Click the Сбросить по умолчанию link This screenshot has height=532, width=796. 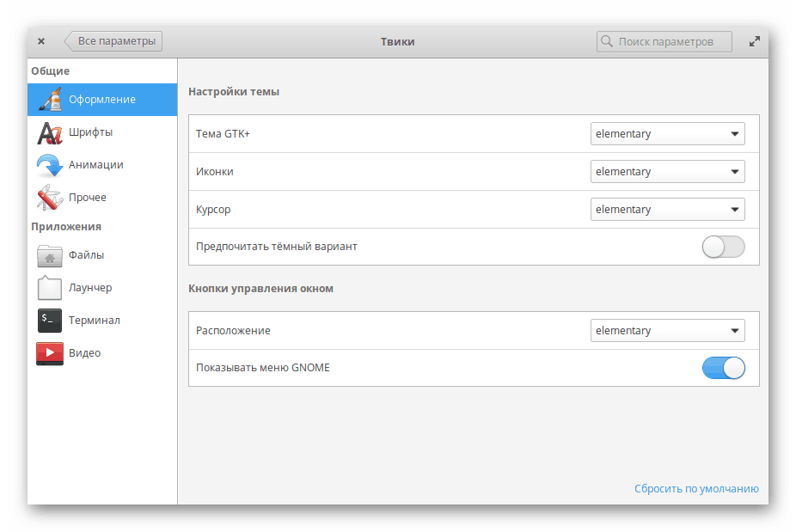696,489
